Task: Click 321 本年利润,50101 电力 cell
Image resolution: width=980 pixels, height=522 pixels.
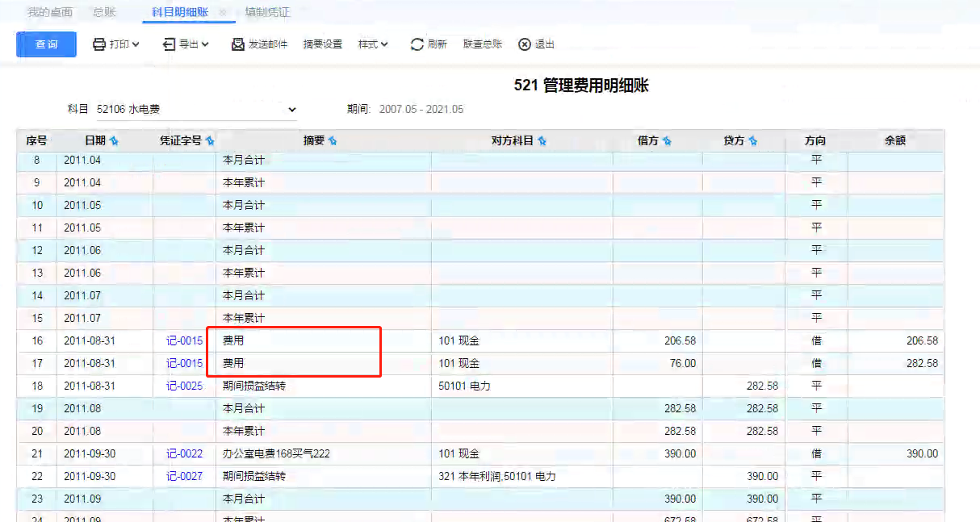Action: [x=496, y=477]
